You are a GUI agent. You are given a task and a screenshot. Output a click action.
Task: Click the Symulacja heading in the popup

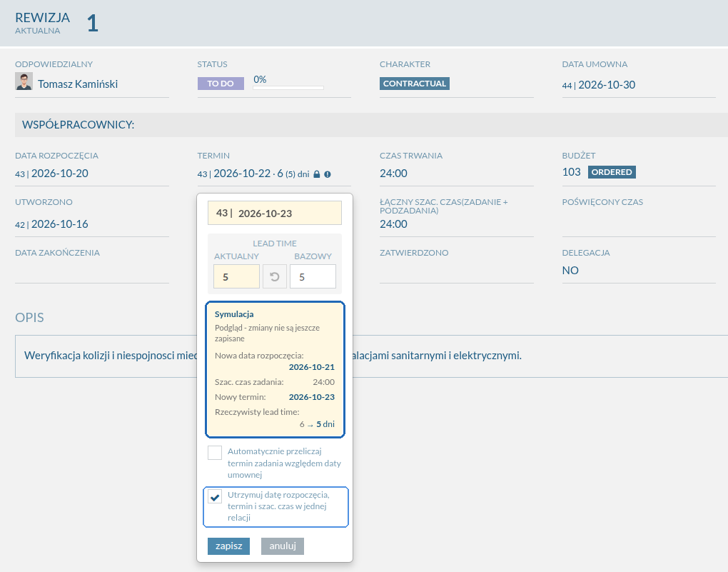click(234, 314)
